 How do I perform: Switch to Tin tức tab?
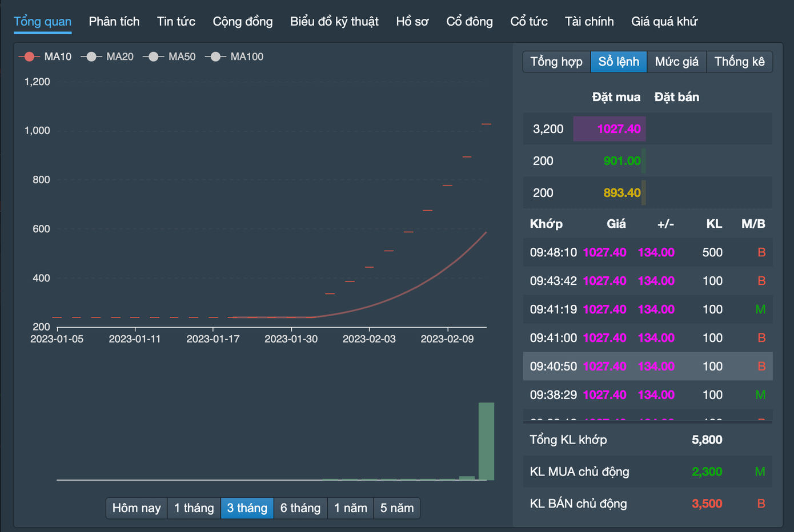pyautogui.click(x=176, y=22)
